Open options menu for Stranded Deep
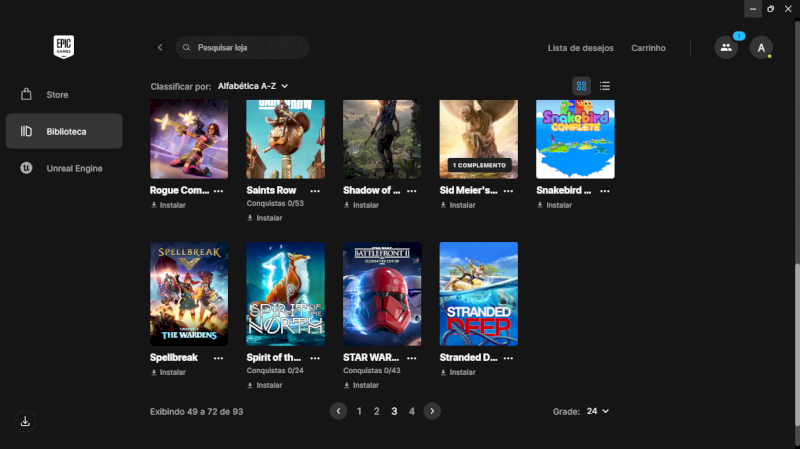The width and height of the screenshot is (800, 449). pos(508,358)
